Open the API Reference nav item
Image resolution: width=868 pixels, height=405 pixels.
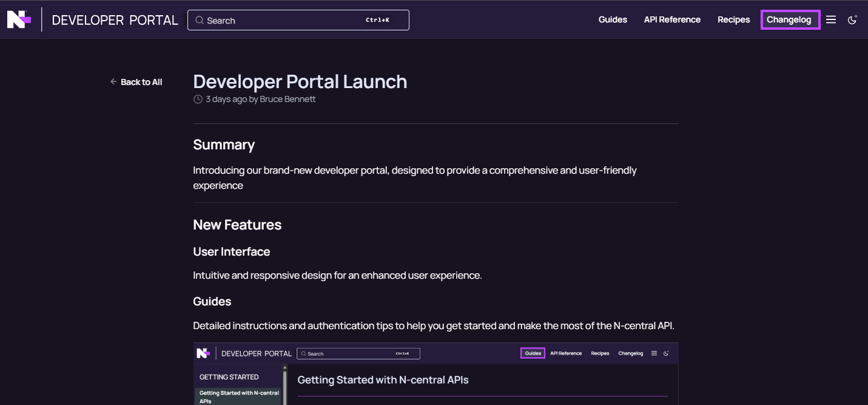coord(672,19)
